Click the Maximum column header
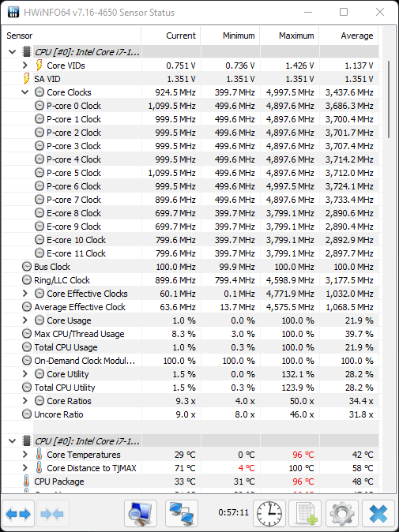 click(x=289, y=36)
